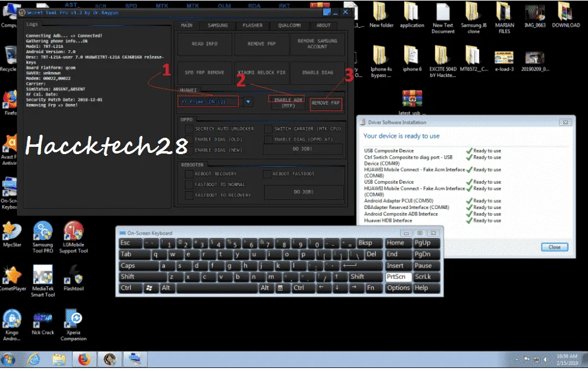588x371 pixels.
Task: Open the MAIN tab in Secret Tool
Action: click(186, 25)
